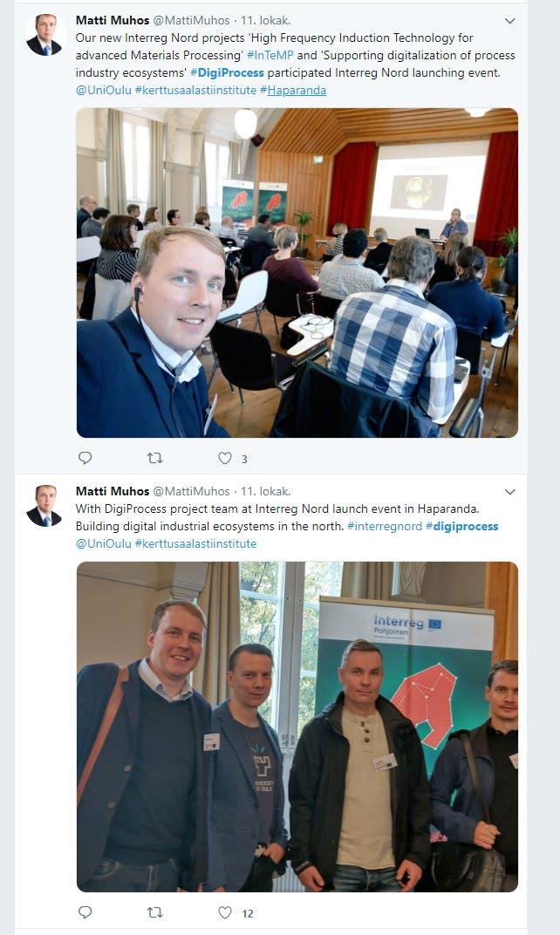Retweet the DigiProcess project team tweet

[x=155, y=912]
